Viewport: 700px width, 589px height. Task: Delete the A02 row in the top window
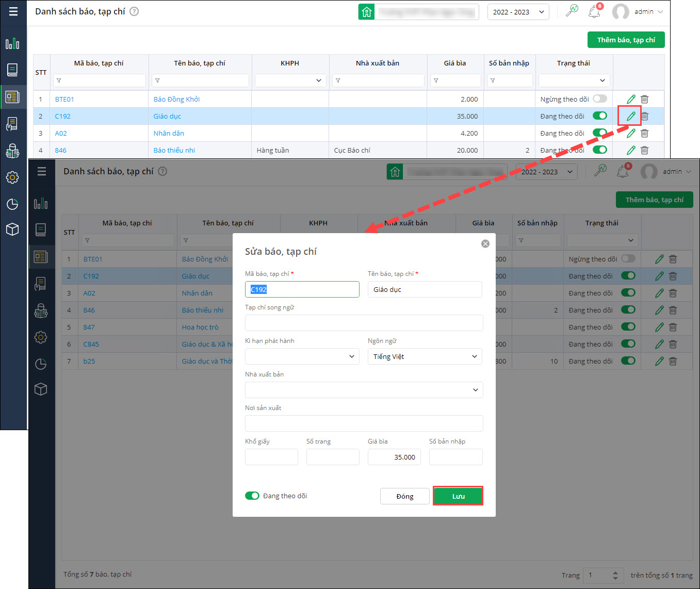[644, 133]
